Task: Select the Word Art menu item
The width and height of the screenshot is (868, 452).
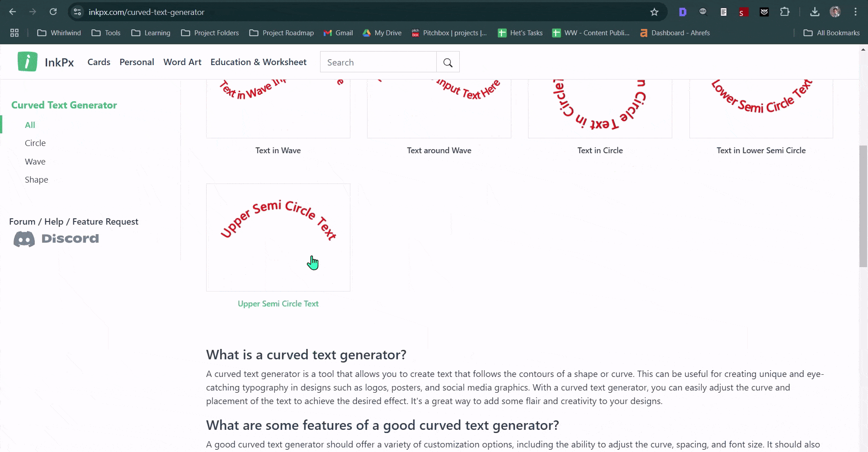Action: click(182, 62)
